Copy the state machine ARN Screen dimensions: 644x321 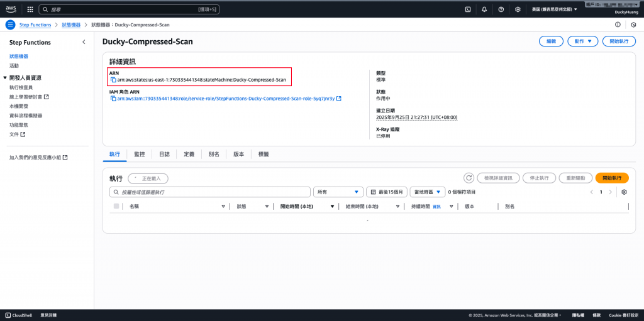click(113, 80)
